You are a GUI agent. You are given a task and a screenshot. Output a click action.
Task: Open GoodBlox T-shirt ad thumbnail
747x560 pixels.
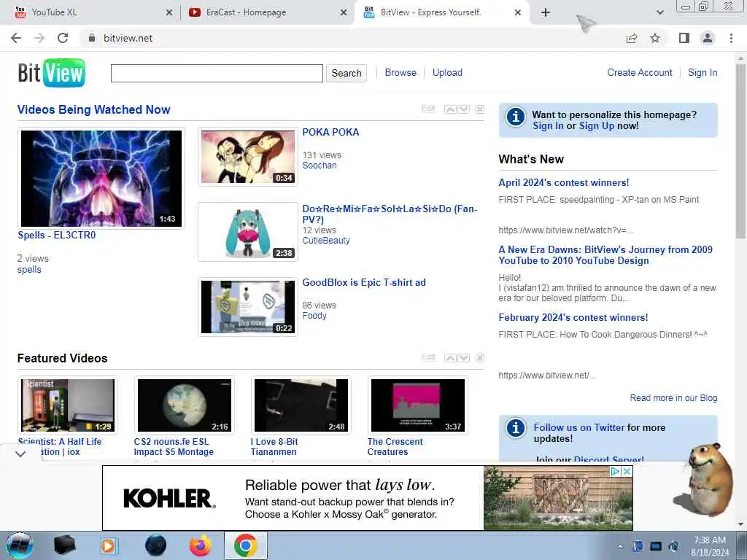tap(248, 307)
